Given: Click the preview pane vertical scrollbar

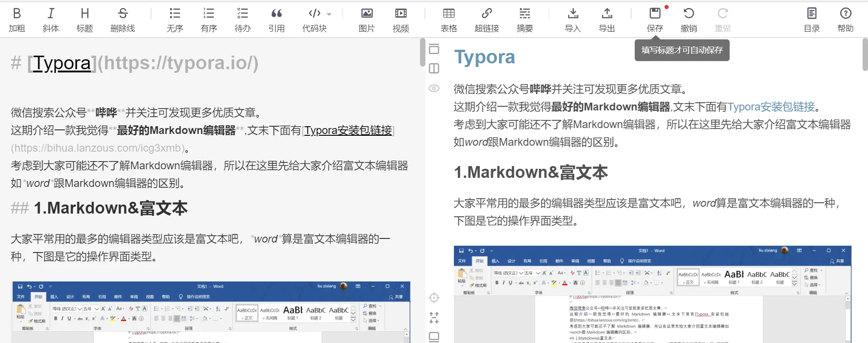Looking at the screenshot, I should [x=865, y=54].
